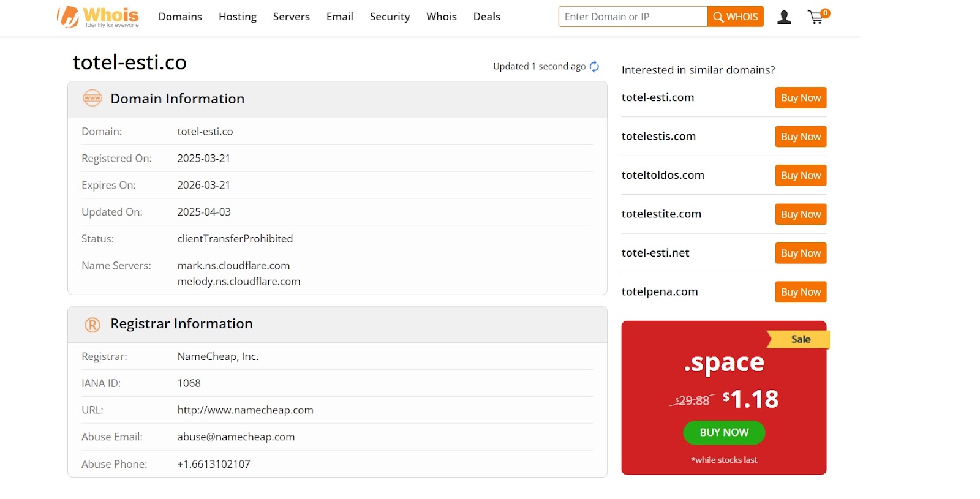Open the user account icon
The height and width of the screenshot is (499, 980).
pyautogui.click(x=784, y=17)
